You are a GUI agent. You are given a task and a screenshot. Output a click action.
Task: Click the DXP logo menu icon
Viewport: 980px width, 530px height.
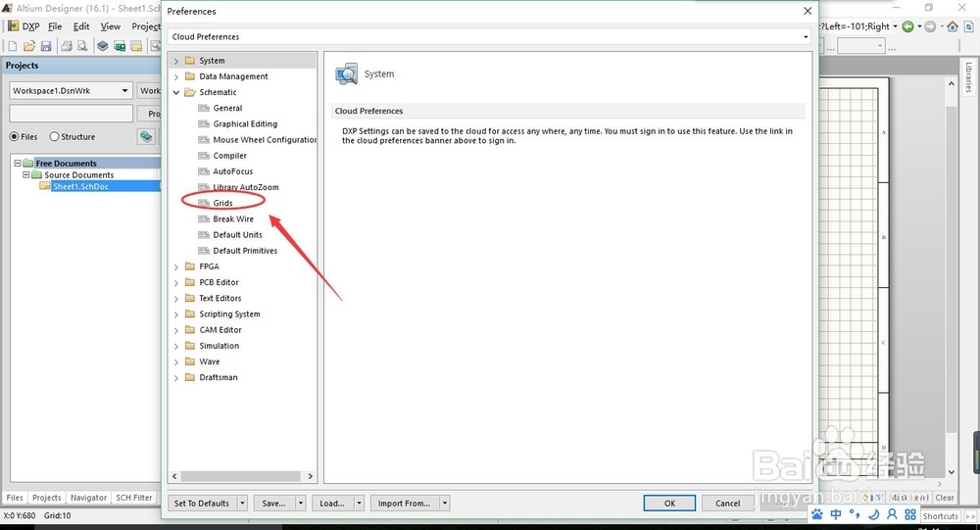13,26
